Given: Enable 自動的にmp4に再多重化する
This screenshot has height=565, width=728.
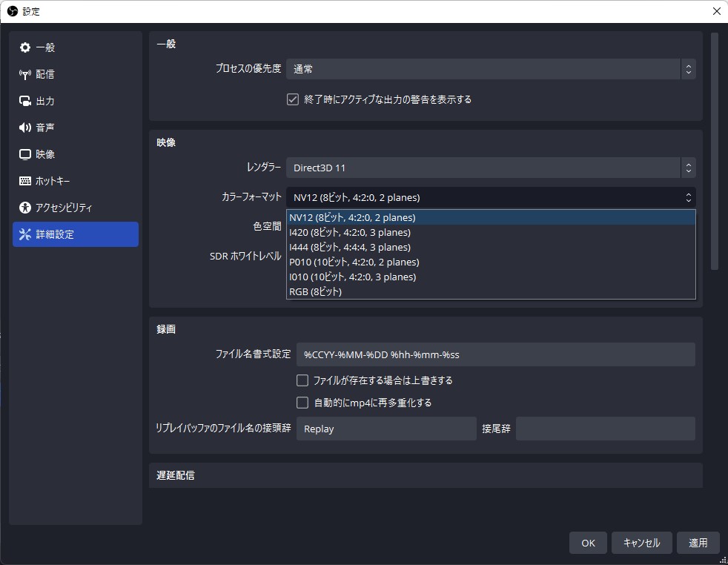Looking at the screenshot, I should click(x=302, y=402).
